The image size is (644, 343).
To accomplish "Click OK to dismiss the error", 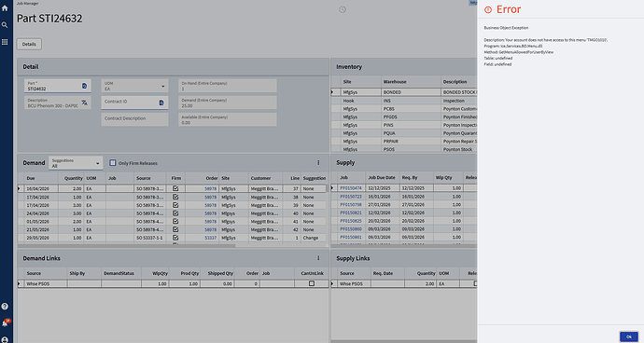I will coord(629,336).
